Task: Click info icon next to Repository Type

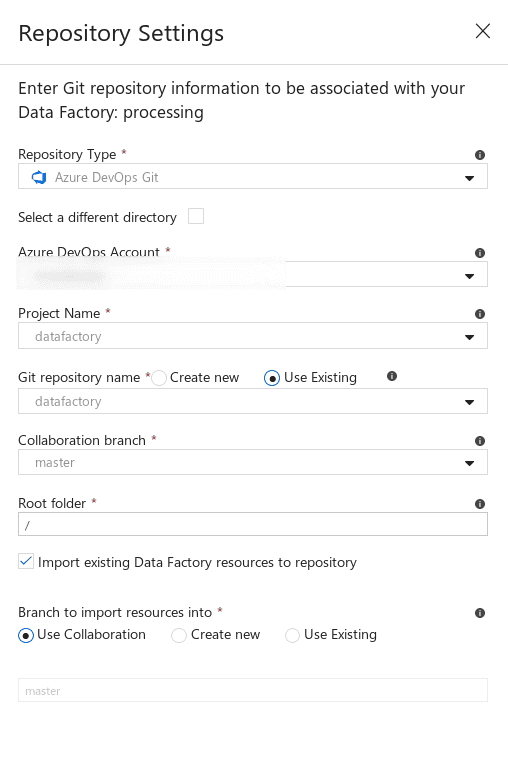Action: [x=480, y=155]
